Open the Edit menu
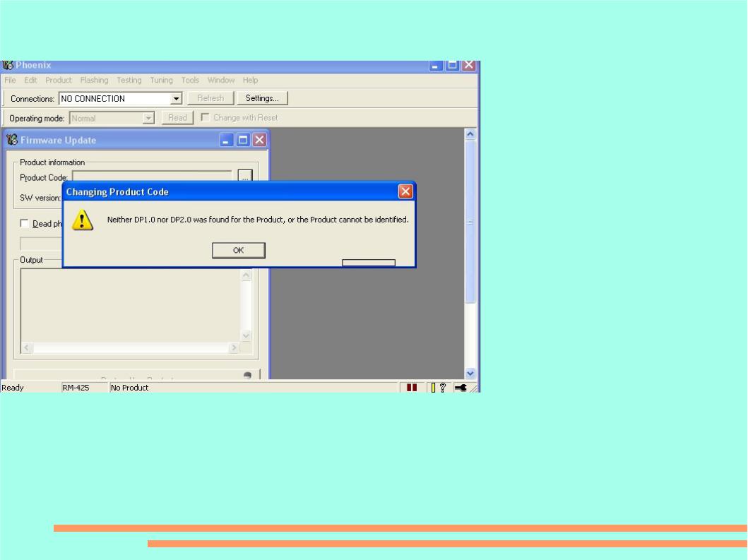This screenshot has width=748, height=560. 30,80
